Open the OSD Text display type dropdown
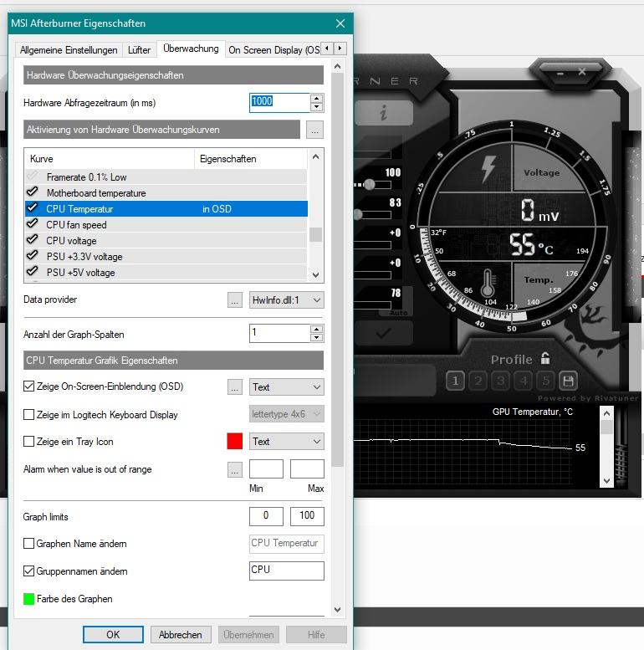This screenshot has width=644, height=650. pyautogui.click(x=286, y=387)
